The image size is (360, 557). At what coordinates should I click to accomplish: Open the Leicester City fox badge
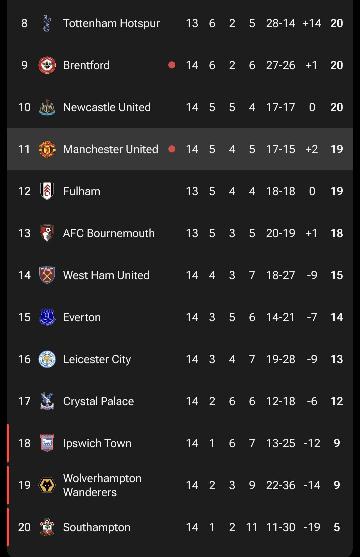47,359
